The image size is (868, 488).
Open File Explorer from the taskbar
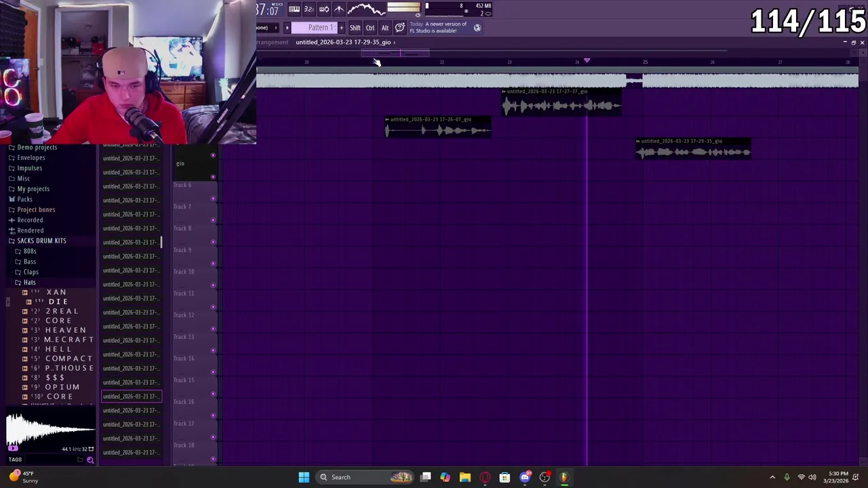point(465,477)
